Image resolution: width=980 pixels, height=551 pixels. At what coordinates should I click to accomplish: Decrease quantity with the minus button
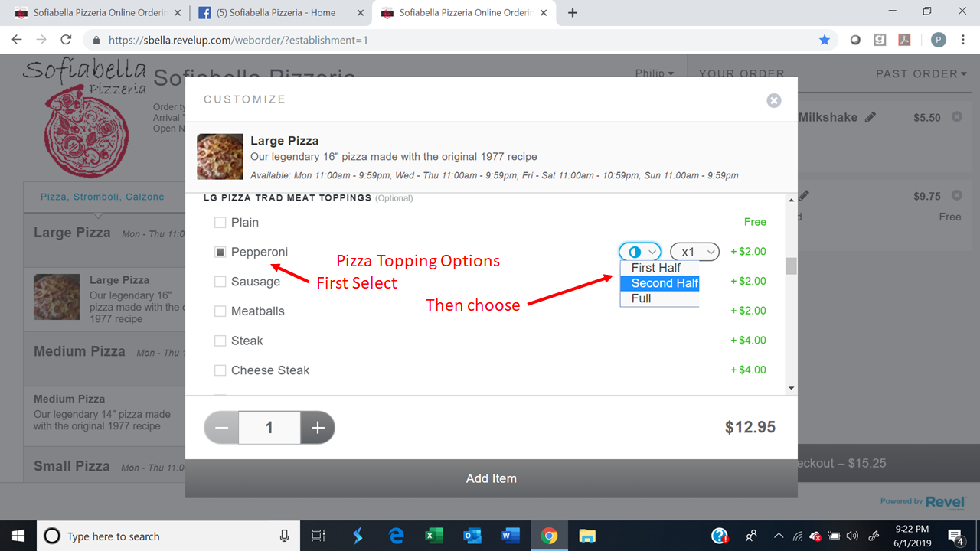tap(222, 428)
